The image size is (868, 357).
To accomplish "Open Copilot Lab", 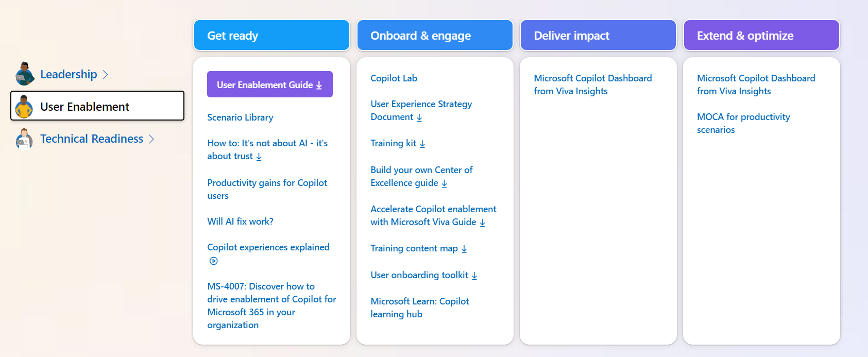I will [x=394, y=78].
